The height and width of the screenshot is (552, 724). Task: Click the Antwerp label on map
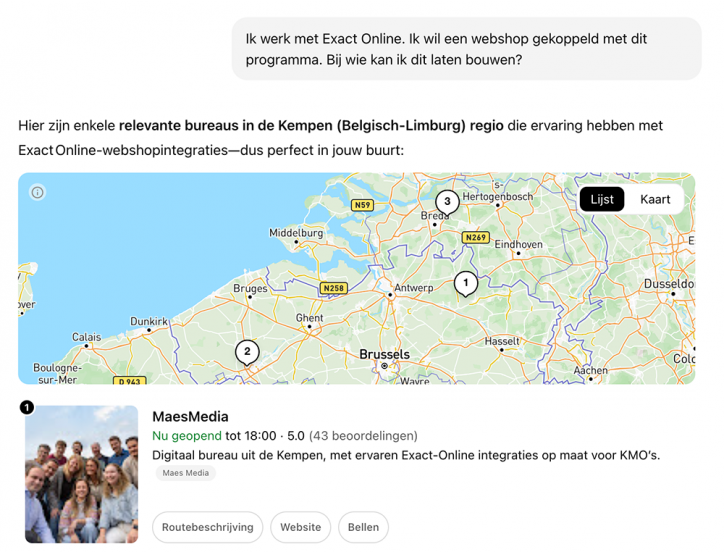[414, 288]
